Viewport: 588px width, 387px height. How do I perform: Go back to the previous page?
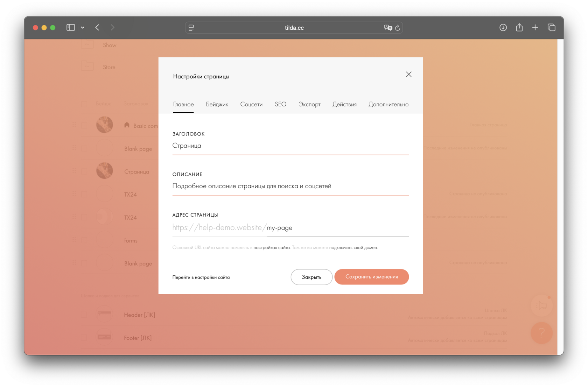[97, 27]
